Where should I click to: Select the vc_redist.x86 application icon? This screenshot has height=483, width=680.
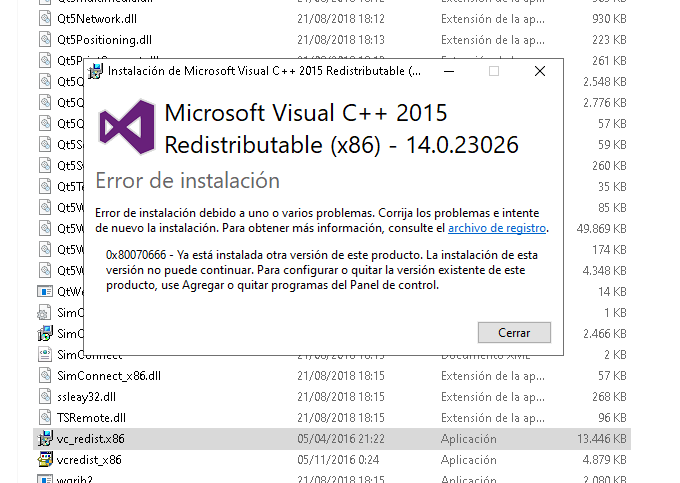(45, 439)
